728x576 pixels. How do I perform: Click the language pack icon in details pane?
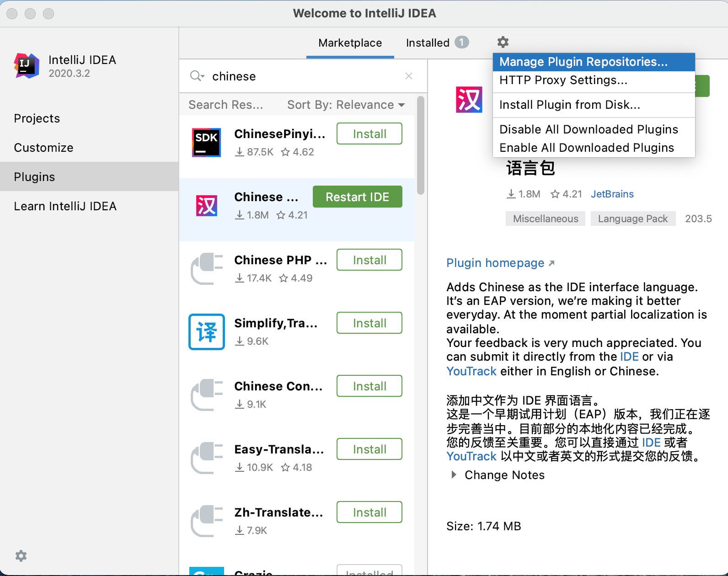[x=469, y=100]
